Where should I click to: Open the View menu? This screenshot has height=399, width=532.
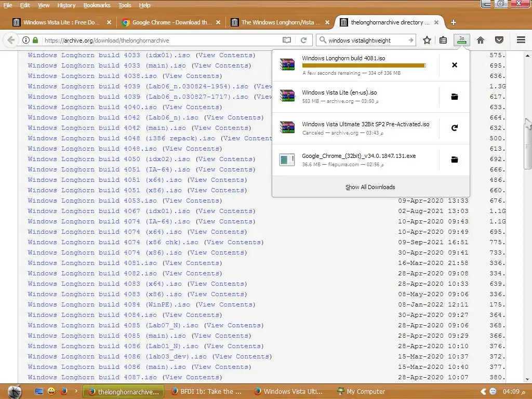(44, 5)
